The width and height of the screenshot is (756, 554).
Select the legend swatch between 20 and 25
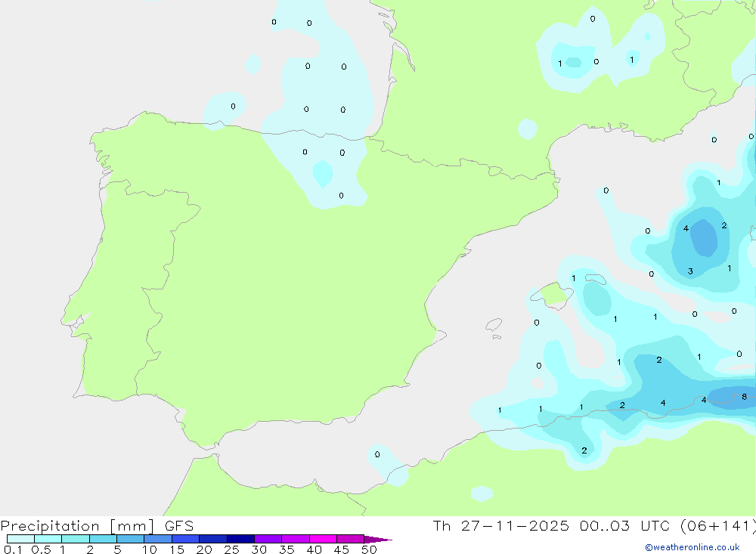213,539
